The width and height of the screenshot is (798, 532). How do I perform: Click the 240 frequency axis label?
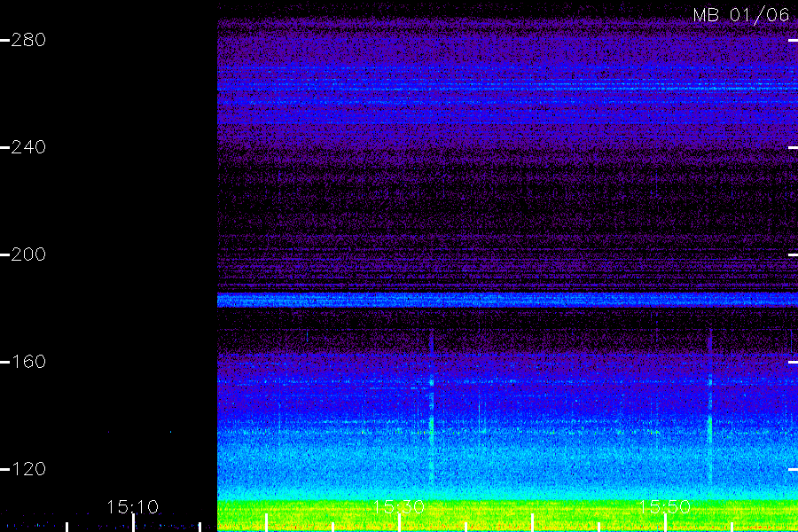(28, 147)
